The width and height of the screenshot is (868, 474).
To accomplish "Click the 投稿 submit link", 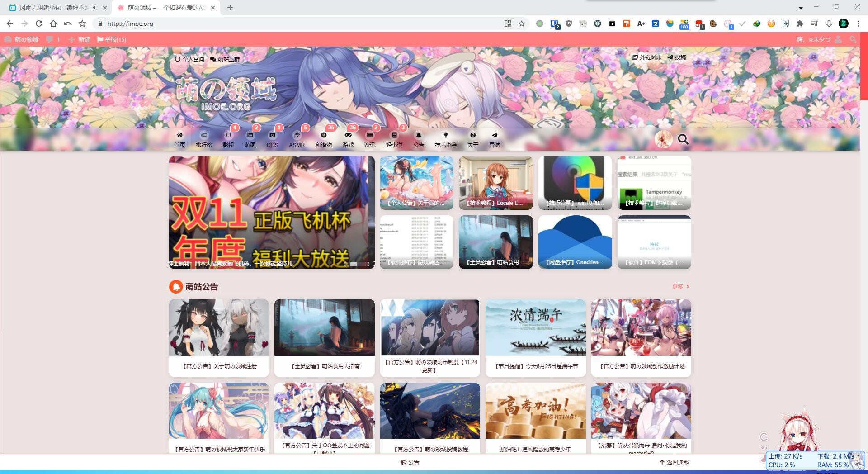I will tap(677, 57).
